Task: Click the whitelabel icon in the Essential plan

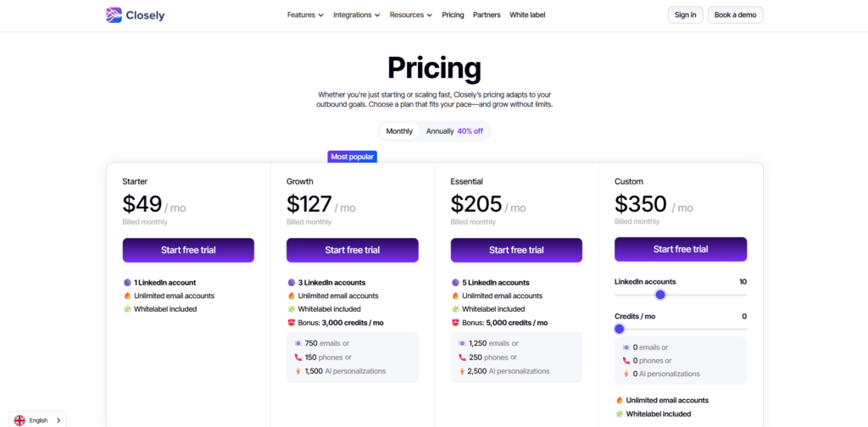Action: click(x=456, y=309)
